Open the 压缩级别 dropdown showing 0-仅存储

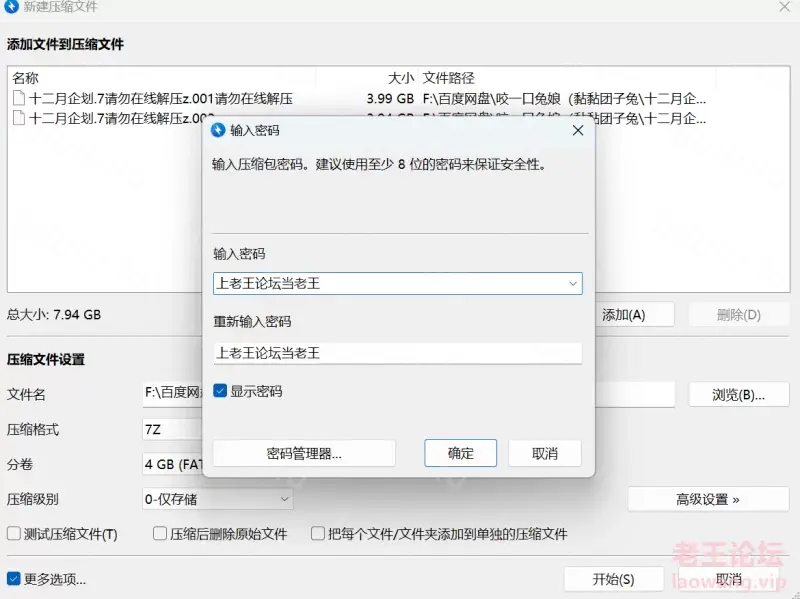pos(218,499)
